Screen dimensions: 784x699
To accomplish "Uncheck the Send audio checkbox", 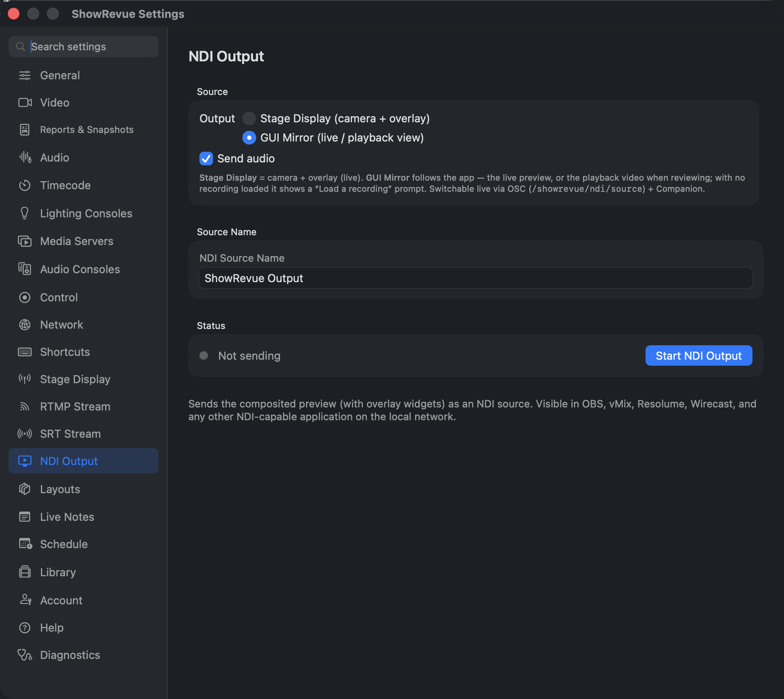I will coord(206,159).
